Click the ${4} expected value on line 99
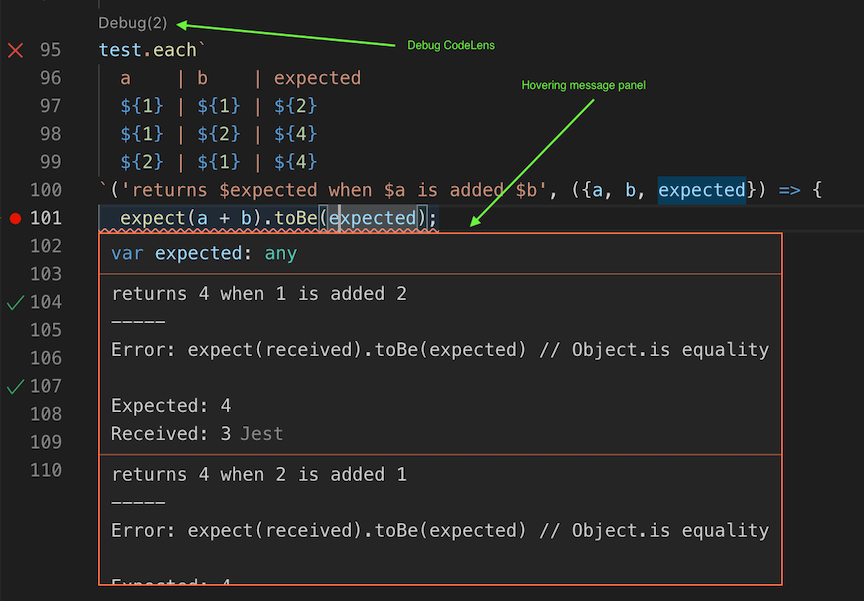This screenshot has width=864, height=601. (x=296, y=162)
